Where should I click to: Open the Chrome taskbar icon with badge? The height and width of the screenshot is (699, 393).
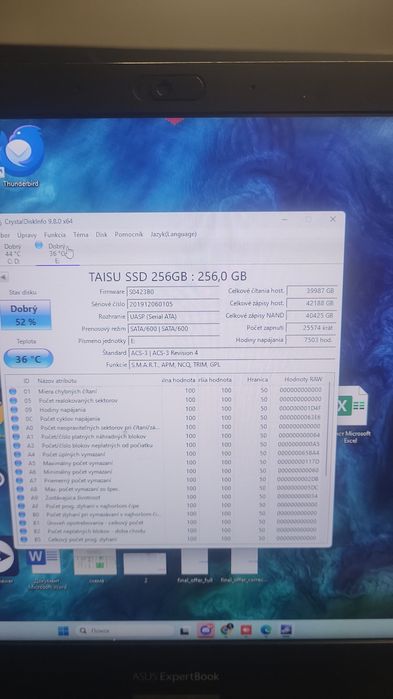226,629
